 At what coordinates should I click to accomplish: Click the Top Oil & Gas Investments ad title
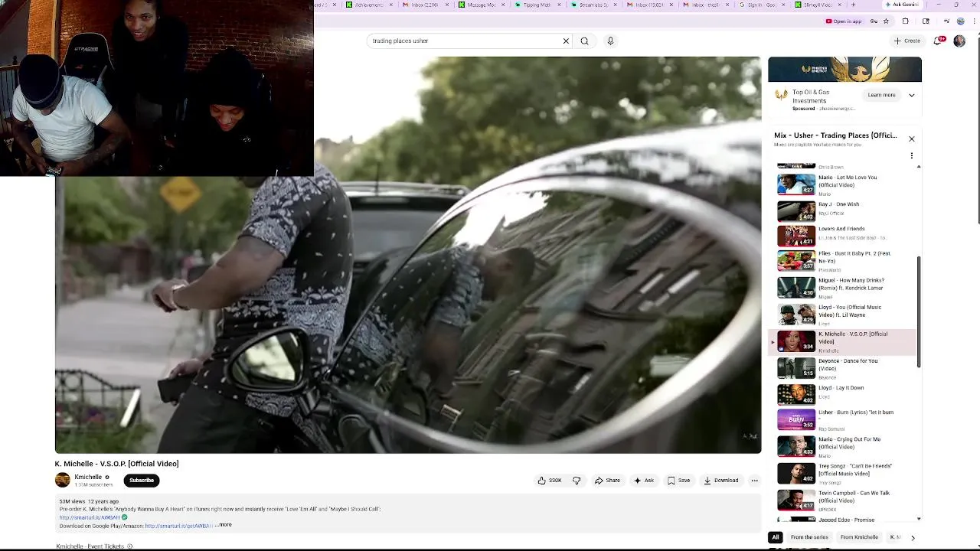coord(811,96)
